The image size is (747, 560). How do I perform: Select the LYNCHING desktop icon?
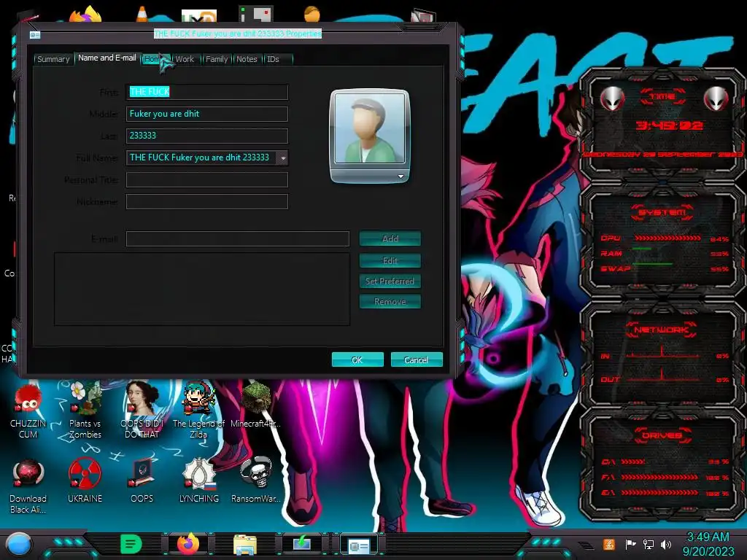199,481
